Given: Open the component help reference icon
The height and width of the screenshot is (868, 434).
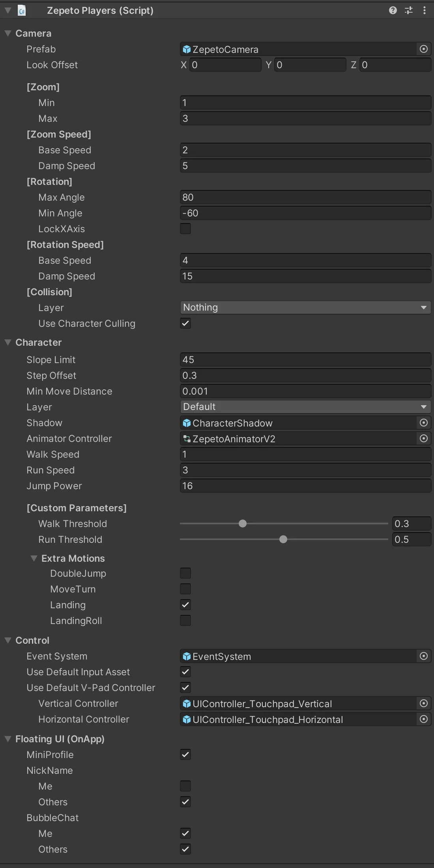Looking at the screenshot, I should (393, 10).
